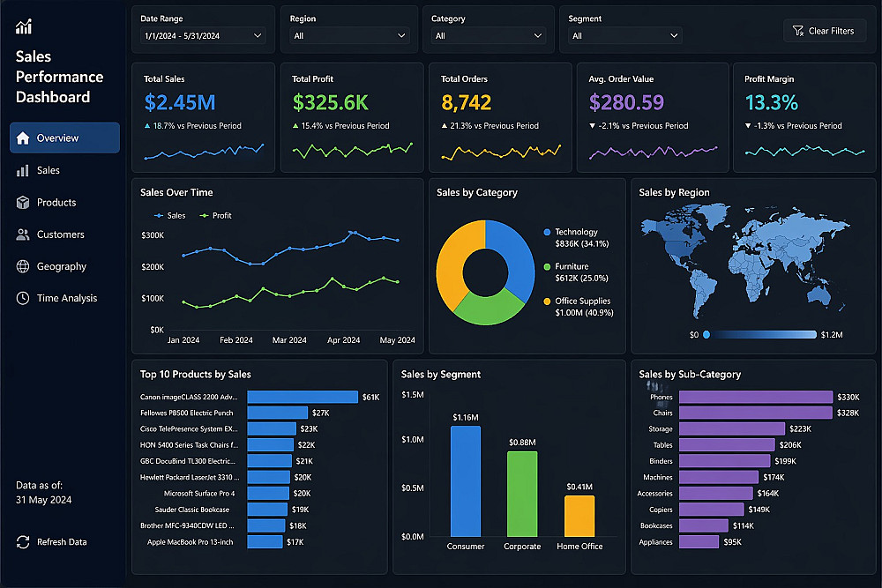Click the Total Sales $2.45M value
Viewport: 882px width, 588px height.
(180, 102)
